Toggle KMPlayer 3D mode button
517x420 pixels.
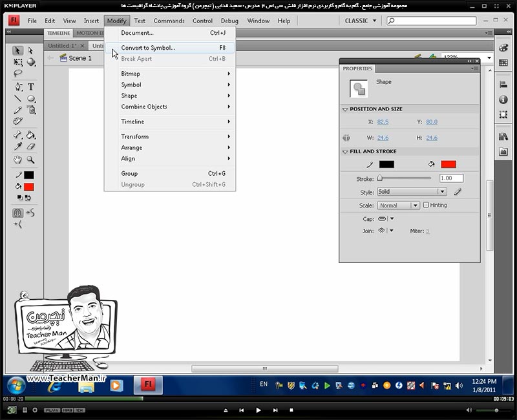pos(12,410)
